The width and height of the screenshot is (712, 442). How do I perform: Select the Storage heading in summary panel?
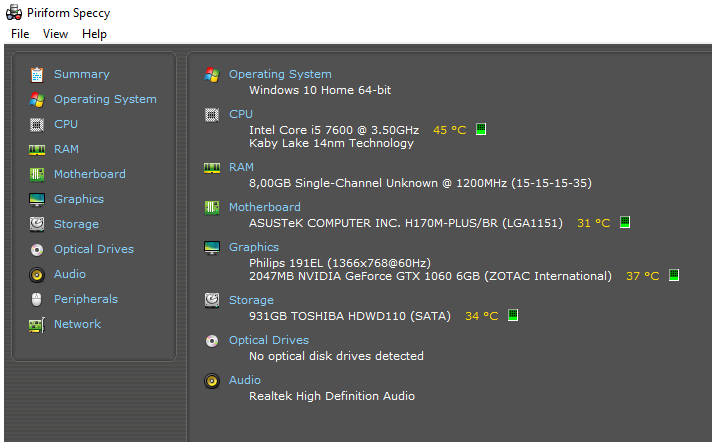(x=251, y=300)
